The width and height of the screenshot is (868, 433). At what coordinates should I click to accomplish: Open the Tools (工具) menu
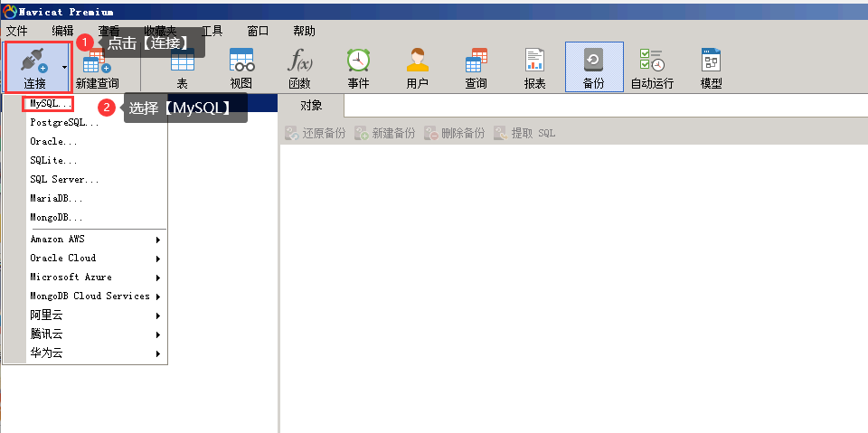pos(212,31)
